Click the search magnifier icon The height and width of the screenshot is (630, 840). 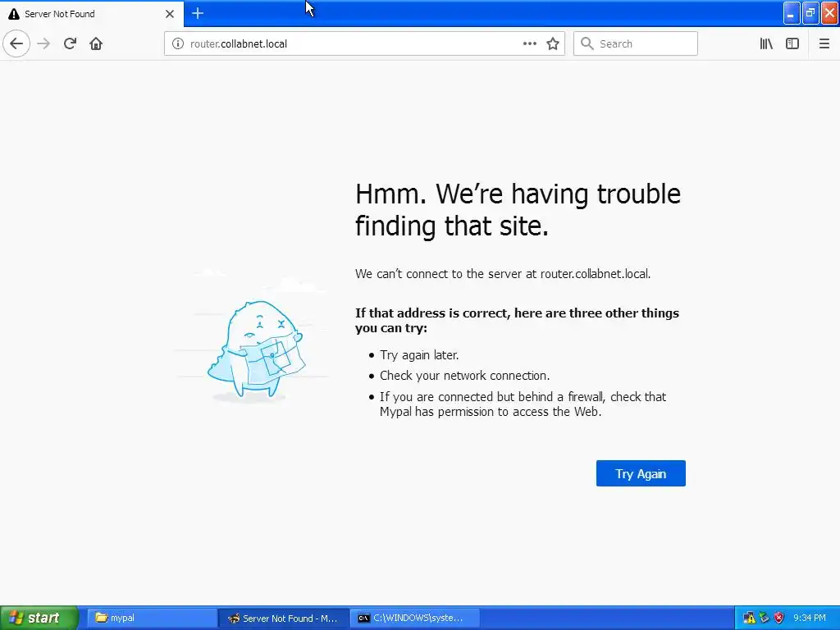(587, 43)
